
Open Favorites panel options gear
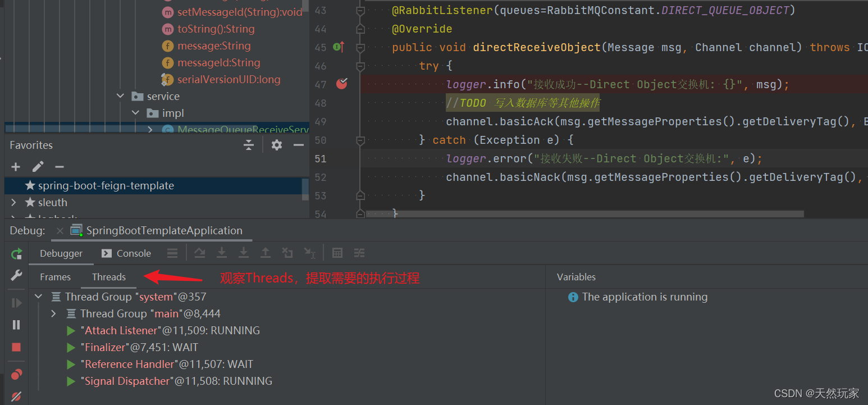tap(276, 145)
